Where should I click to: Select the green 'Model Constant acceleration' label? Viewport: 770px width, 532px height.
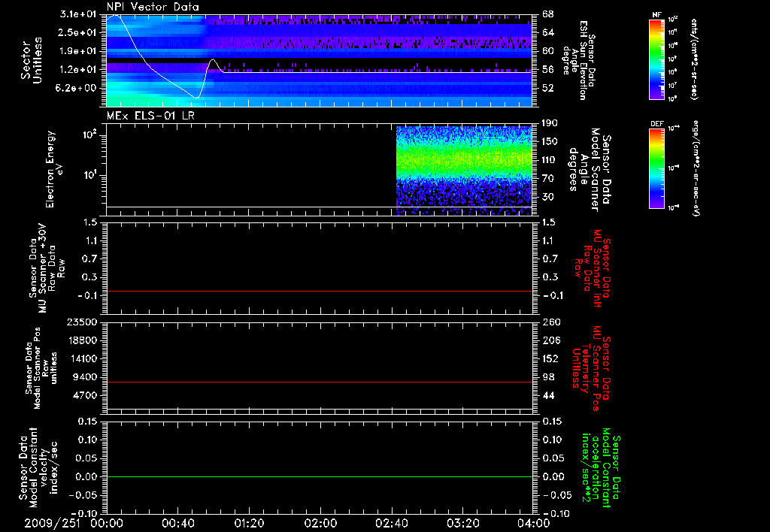[x=601, y=467]
